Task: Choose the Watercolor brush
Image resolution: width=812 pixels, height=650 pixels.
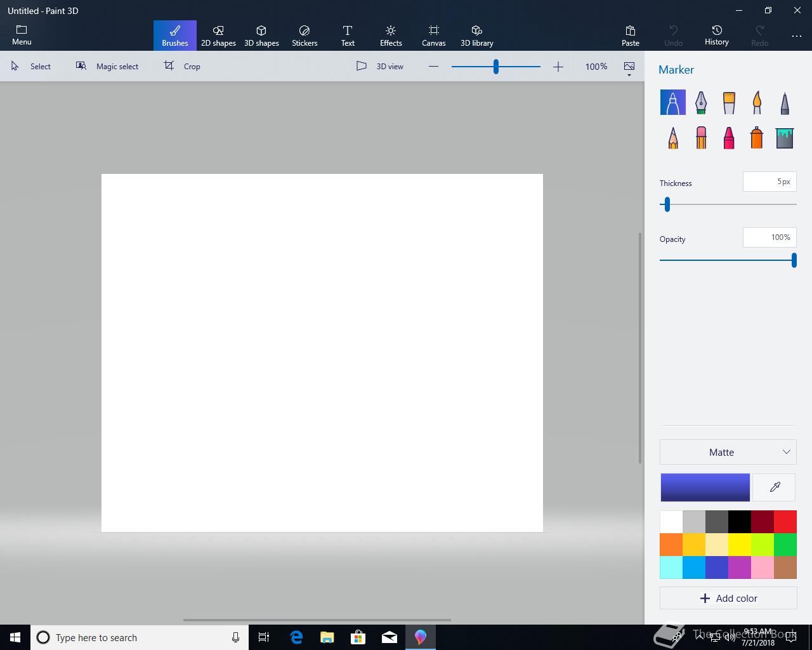Action: pyautogui.click(x=757, y=102)
